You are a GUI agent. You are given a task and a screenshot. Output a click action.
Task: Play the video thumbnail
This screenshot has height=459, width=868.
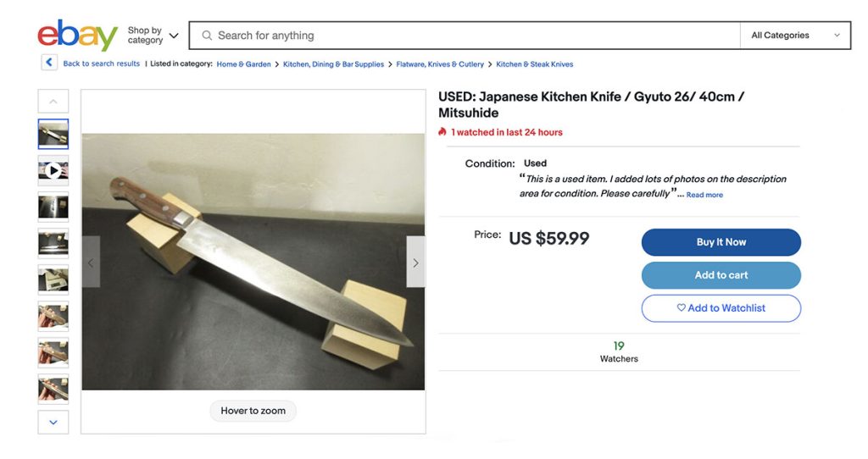click(53, 170)
